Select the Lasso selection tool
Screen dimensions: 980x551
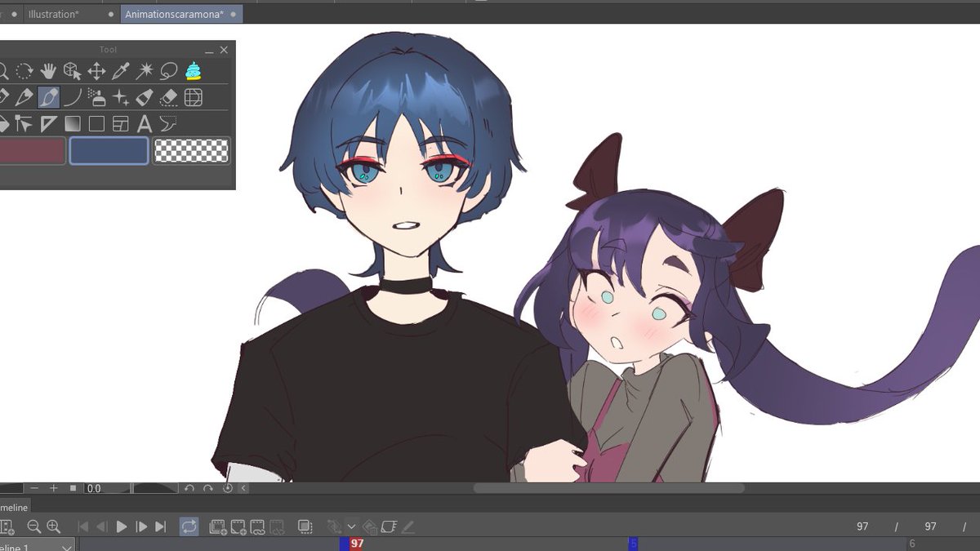tap(169, 71)
